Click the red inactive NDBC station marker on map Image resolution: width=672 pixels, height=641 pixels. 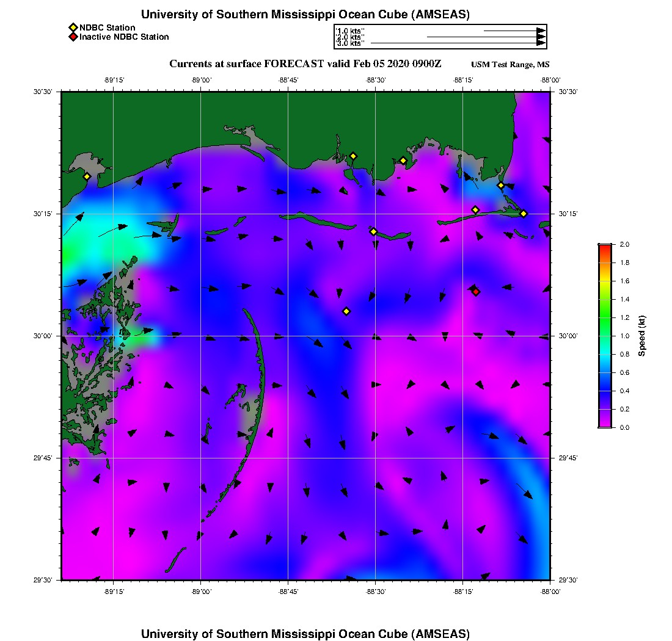tap(476, 292)
